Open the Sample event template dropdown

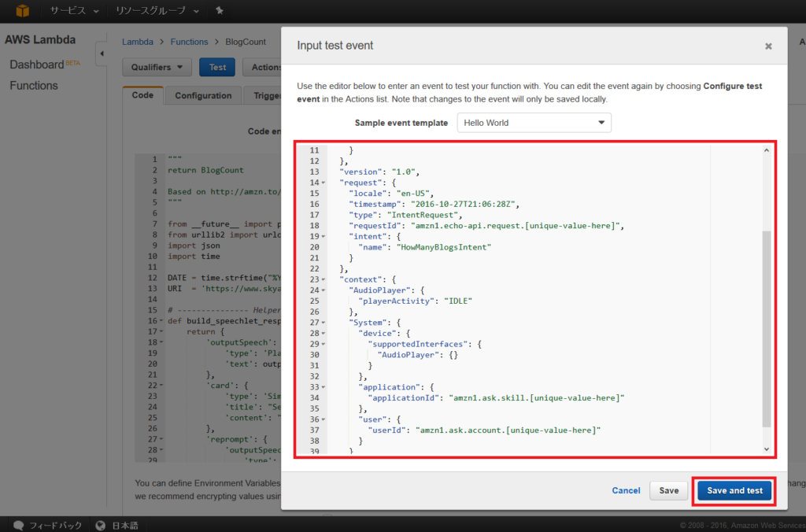click(534, 123)
